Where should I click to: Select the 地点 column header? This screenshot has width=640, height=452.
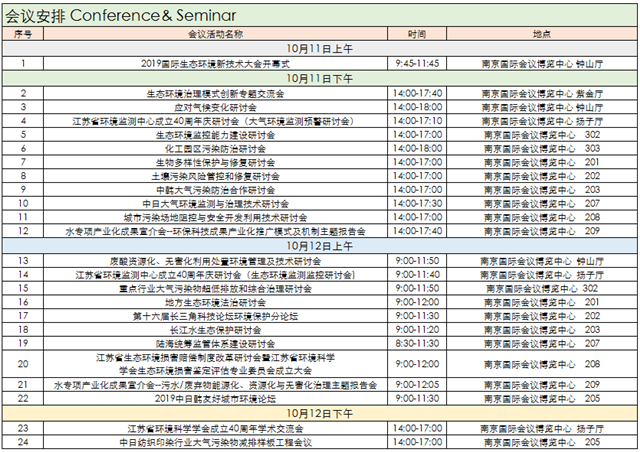pos(541,33)
